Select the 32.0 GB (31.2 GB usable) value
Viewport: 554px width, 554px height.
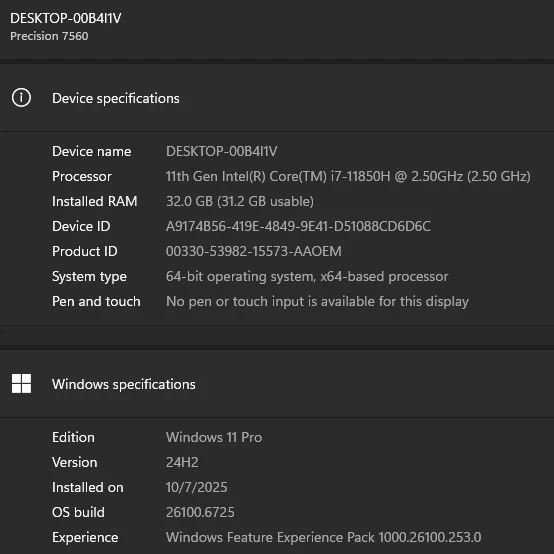(240, 201)
